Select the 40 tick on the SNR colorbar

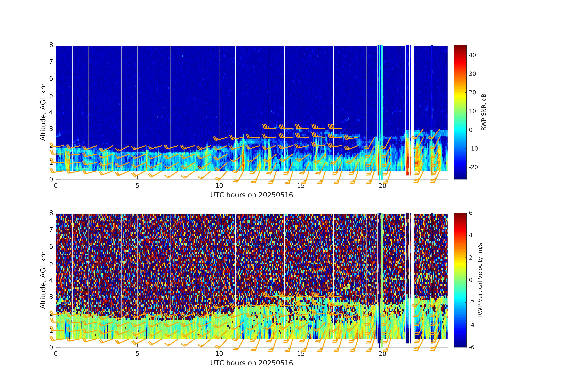(x=472, y=55)
